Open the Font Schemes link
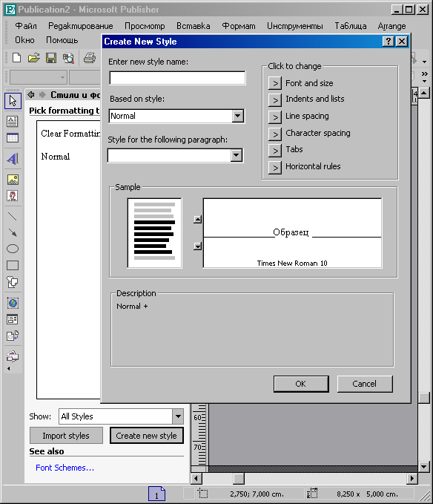 coord(65,468)
